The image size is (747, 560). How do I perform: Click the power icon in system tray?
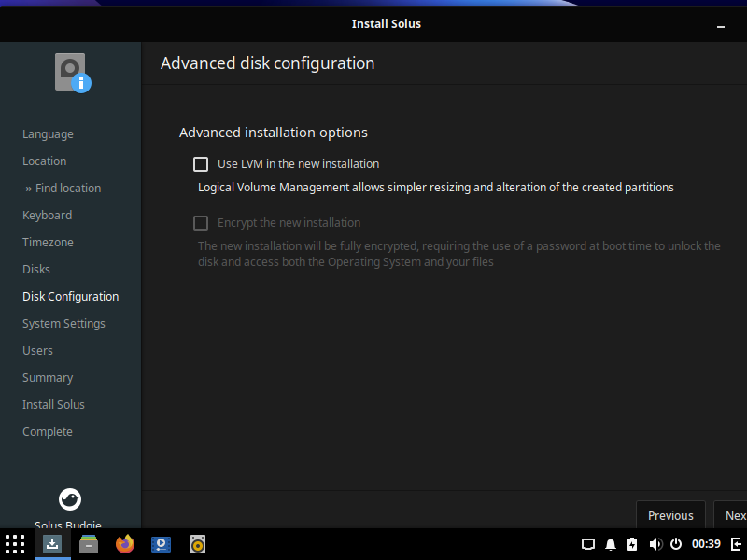pyautogui.click(x=676, y=544)
